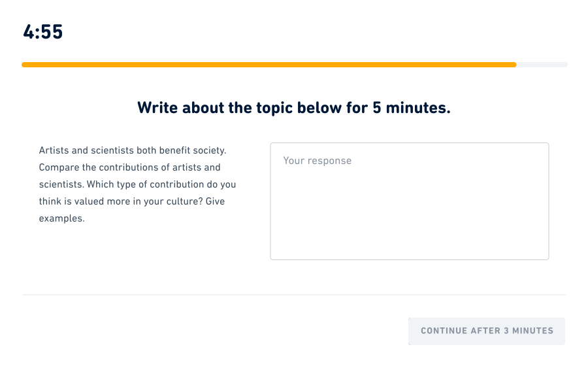The image size is (588, 366).
Task: Click "5 minutes" in the heading
Action: coord(411,108)
